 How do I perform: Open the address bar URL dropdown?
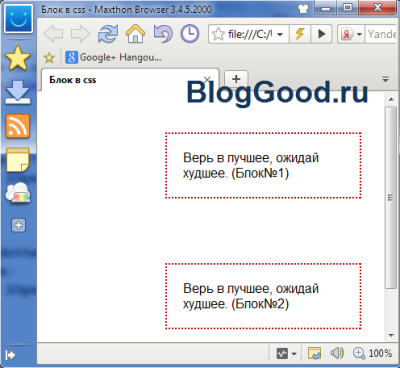pyautogui.click(x=280, y=35)
